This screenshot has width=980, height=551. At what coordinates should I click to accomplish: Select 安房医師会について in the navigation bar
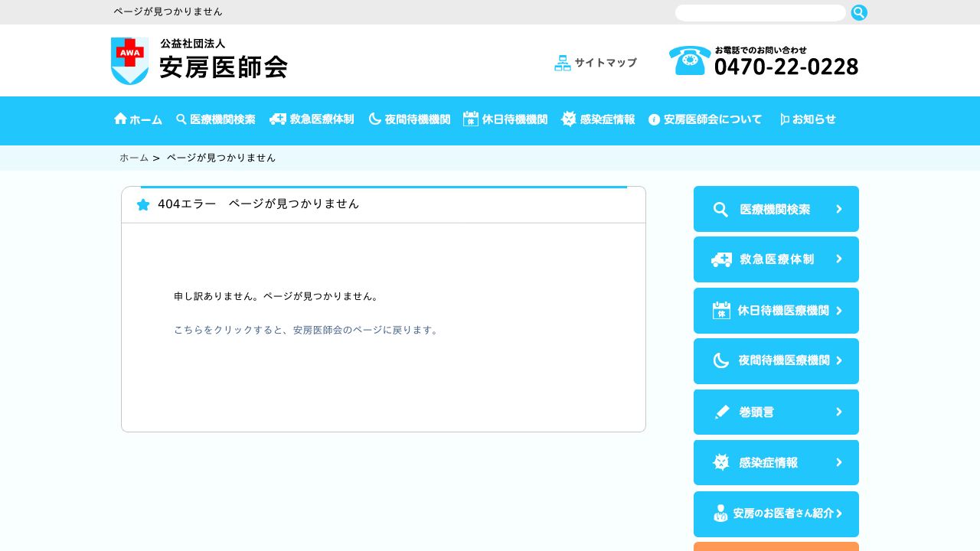(705, 119)
